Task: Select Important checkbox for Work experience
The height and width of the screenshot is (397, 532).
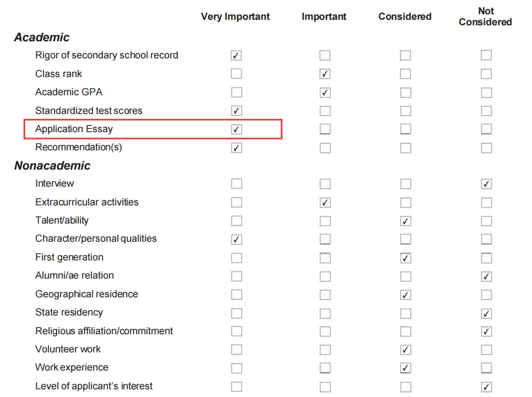Action: coord(325,368)
